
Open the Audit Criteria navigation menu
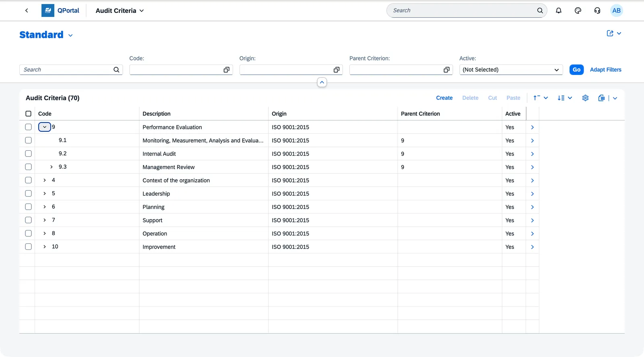tap(120, 10)
